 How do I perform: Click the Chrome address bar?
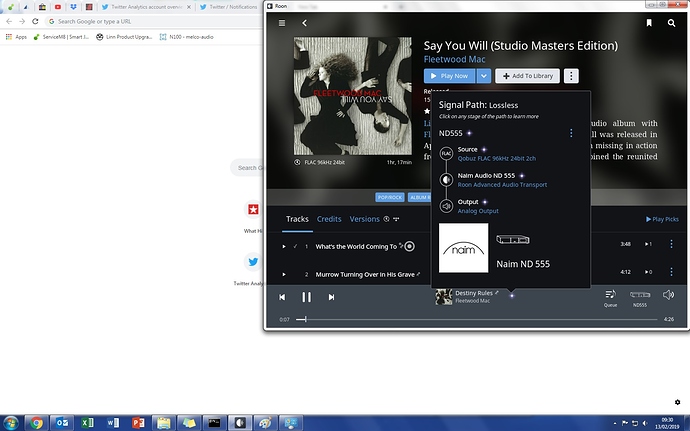point(154,21)
